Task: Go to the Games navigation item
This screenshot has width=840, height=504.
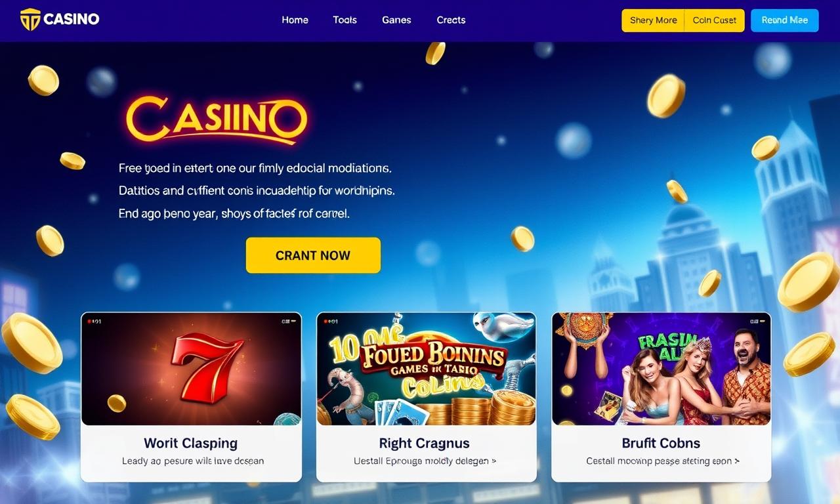Action: [396, 20]
